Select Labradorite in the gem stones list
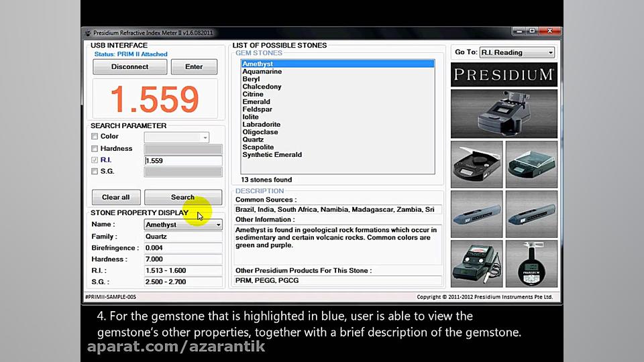 tap(337, 125)
